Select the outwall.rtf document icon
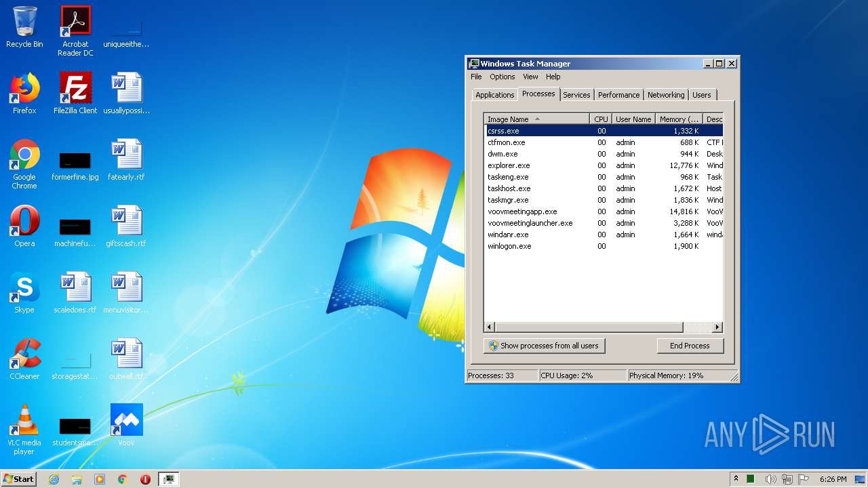The height and width of the screenshot is (488, 868). pyautogui.click(x=126, y=359)
